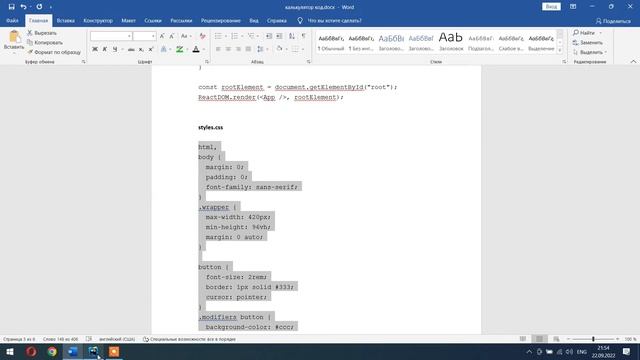The width and height of the screenshot is (640, 360).
Task: Click Replace (Заменить) in editing group
Action: (x=588, y=42)
